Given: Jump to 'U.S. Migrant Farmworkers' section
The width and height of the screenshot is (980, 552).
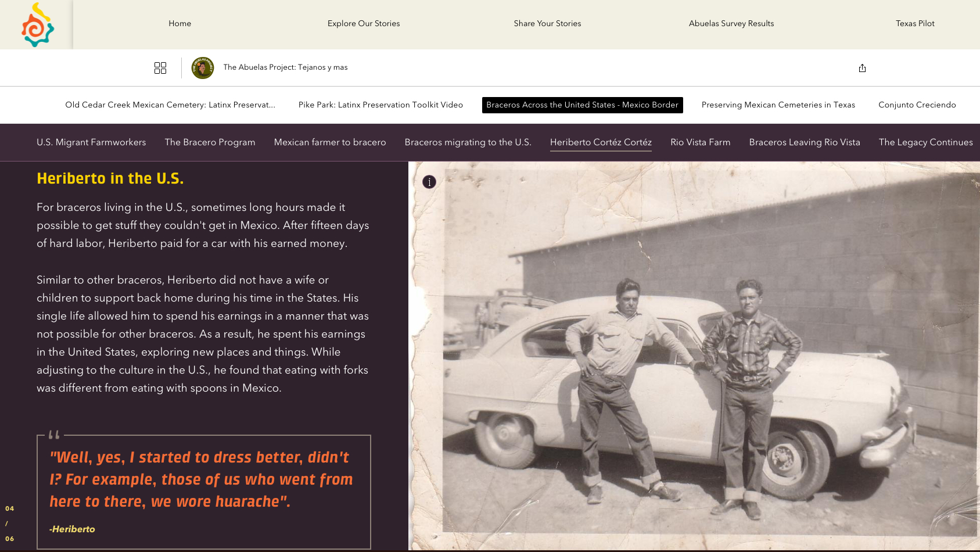Looking at the screenshot, I should click(x=91, y=142).
